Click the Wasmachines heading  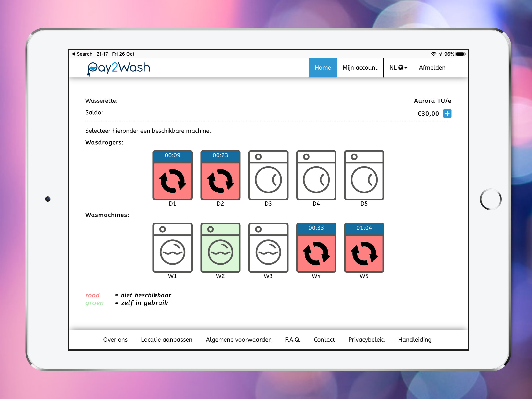pyautogui.click(x=107, y=215)
